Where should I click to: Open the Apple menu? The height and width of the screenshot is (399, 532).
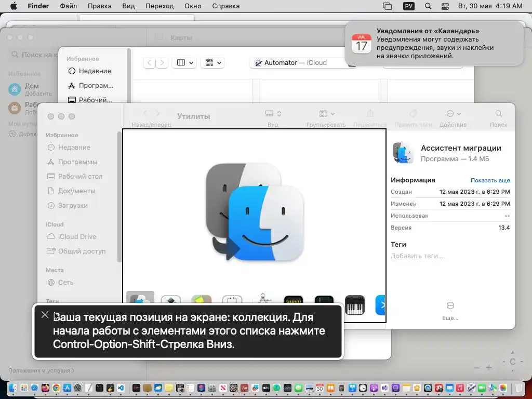(x=14, y=6)
